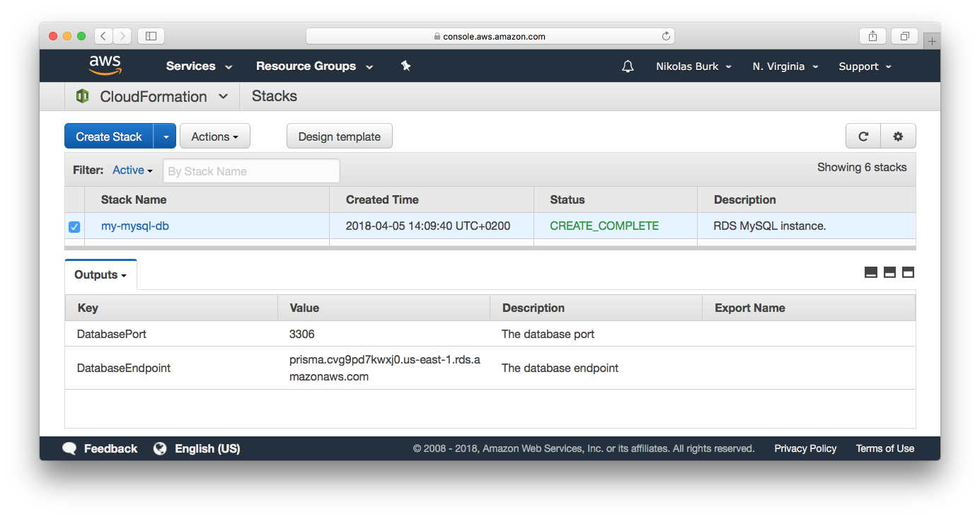Image resolution: width=980 pixels, height=517 pixels.
Task: Go back in Safari
Action: (x=103, y=35)
